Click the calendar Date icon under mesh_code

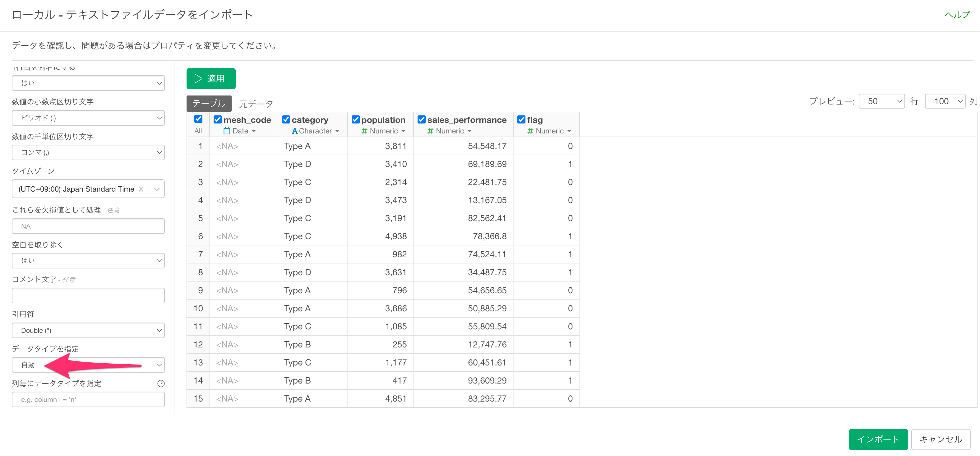tap(227, 131)
